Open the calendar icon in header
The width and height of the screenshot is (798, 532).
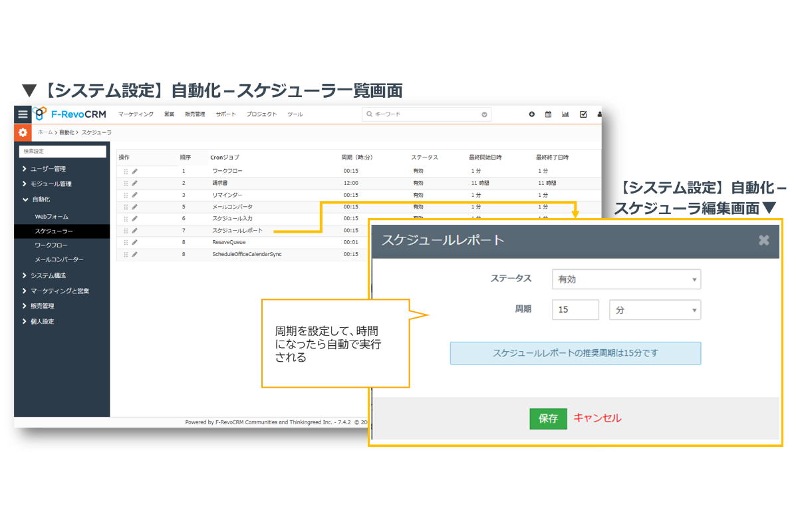click(549, 114)
